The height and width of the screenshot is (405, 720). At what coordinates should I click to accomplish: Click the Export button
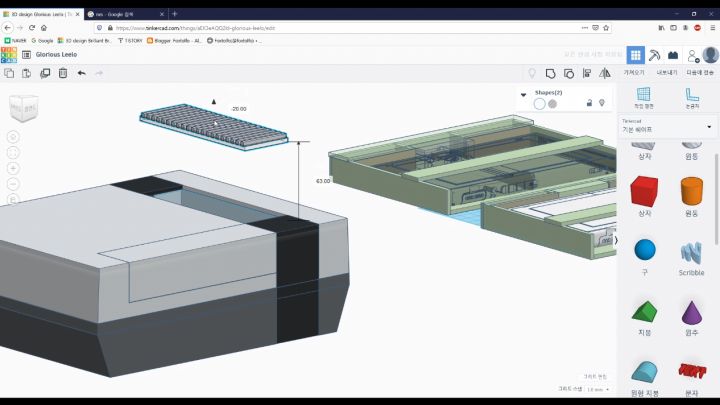point(666,73)
